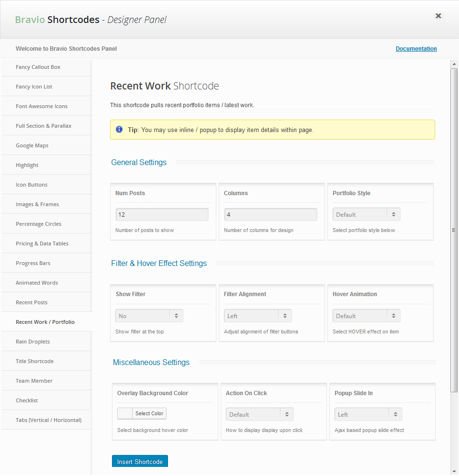Open the Popup Slide In dropdown
The width and height of the screenshot is (459, 476).
368,415
